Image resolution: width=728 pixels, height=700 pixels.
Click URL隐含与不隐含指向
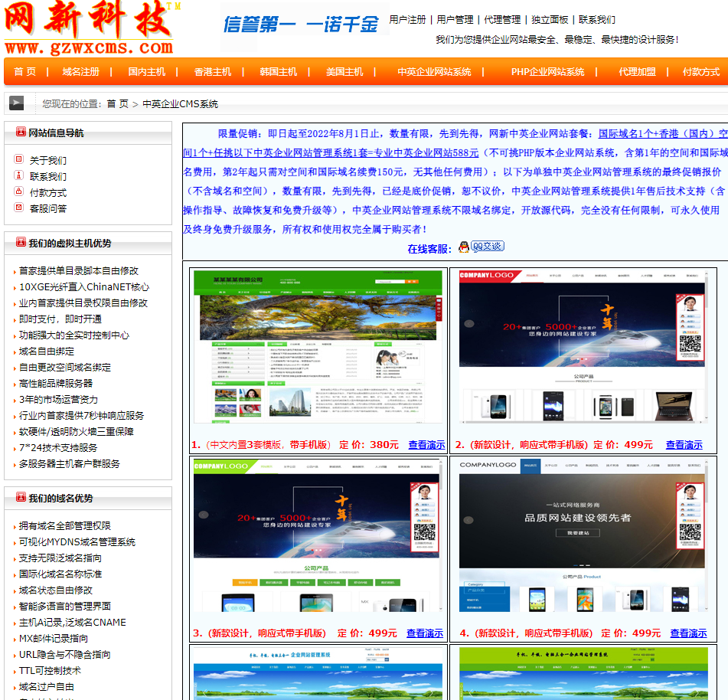(x=65, y=655)
